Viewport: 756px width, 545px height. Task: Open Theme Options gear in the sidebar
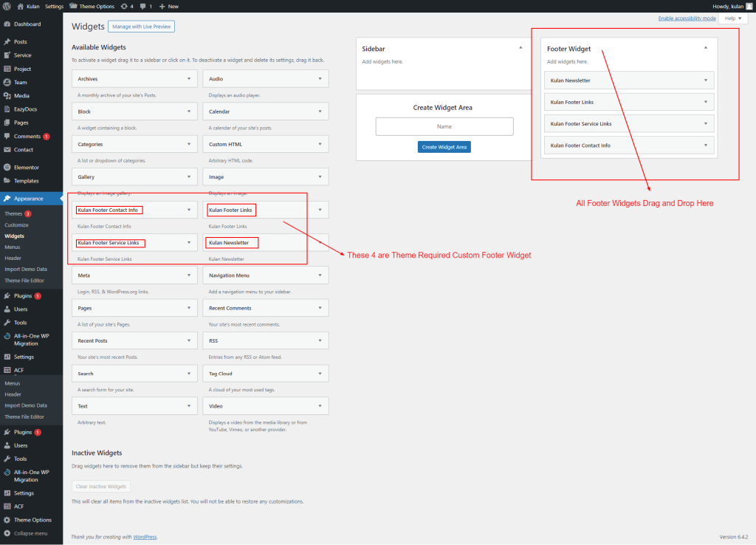(x=7, y=520)
